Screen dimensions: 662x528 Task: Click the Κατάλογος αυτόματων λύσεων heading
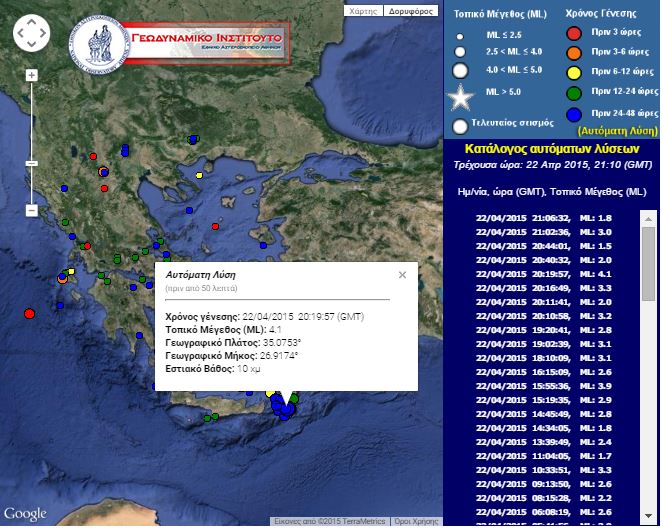[x=552, y=149]
